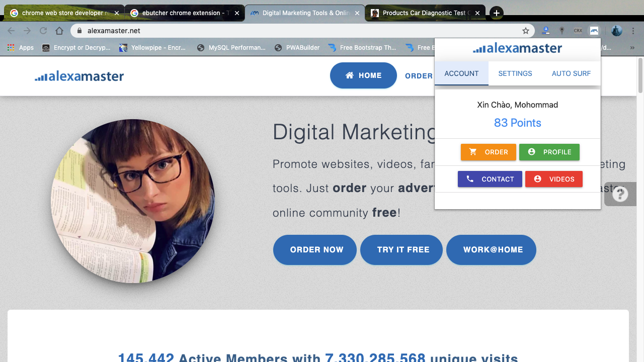This screenshot has height=362, width=644.
Task: Open the CRX extension icon
Action: point(578,31)
